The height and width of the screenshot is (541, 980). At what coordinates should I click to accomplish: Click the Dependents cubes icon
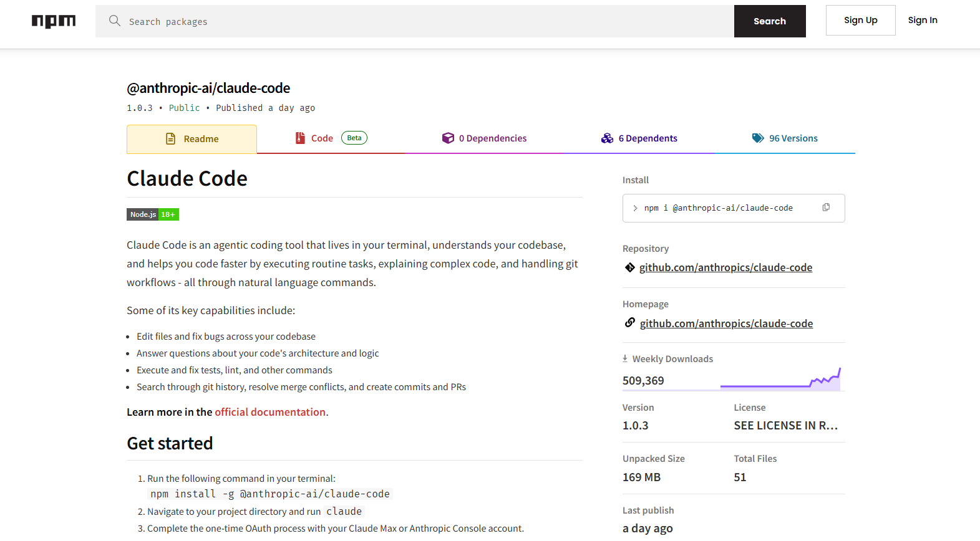[607, 138]
